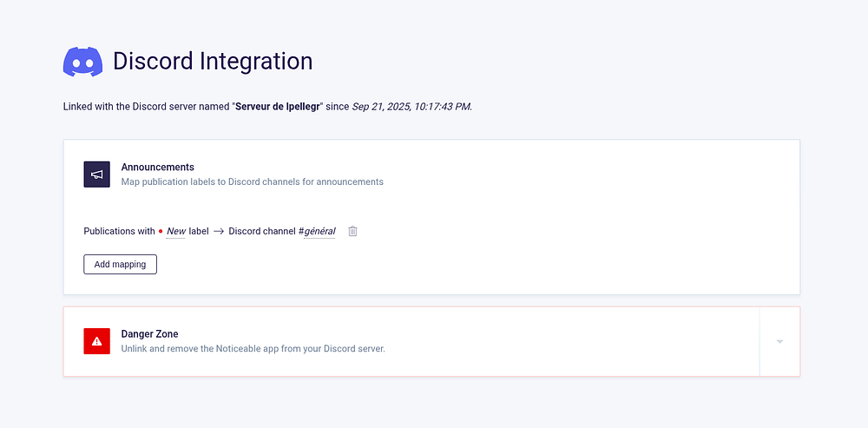Image resolution: width=868 pixels, height=428 pixels.
Task: Click the red dot beside New label
Action: (x=161, y=232)
